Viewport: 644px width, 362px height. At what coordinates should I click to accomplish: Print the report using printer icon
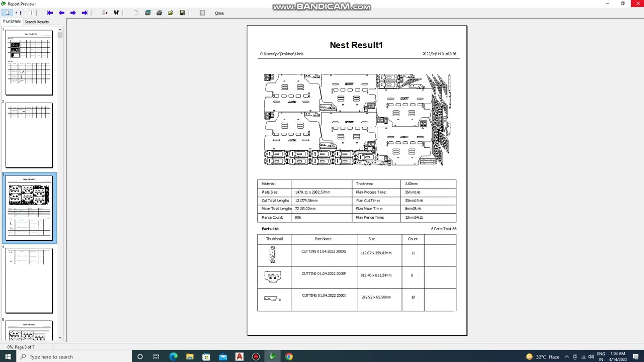coord(159,13)
